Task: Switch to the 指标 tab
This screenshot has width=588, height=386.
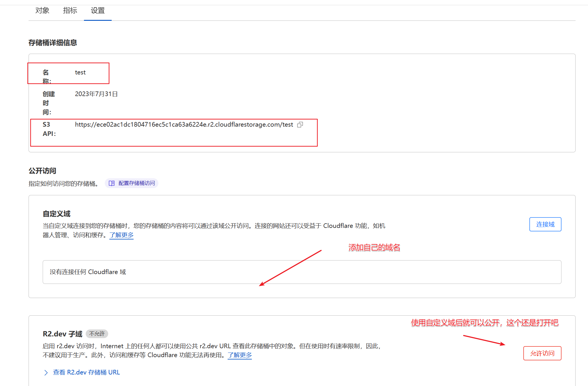Action: (70, 11)
